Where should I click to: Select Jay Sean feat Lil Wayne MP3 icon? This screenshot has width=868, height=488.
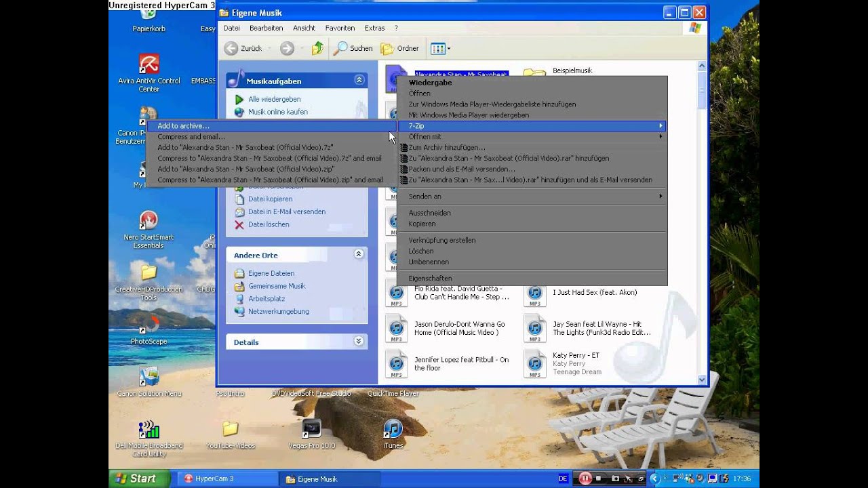tap(535, 329)
